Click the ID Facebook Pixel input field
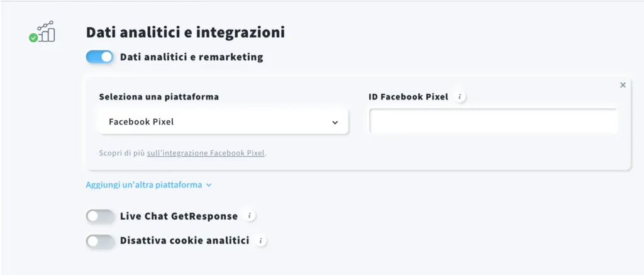Screen dimensions: 644x275 coord(493,121)
